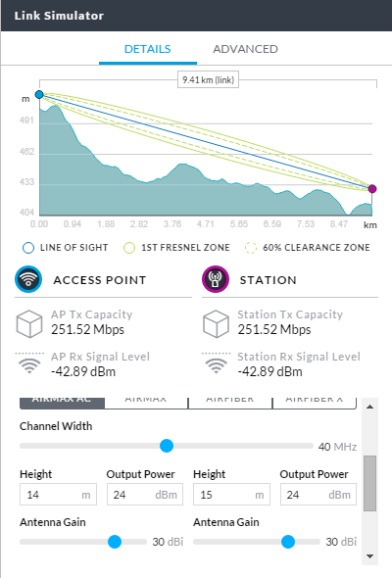392x578 pixels.
Task: Click the scroll up arrow
Action: [x=369, y=407]
